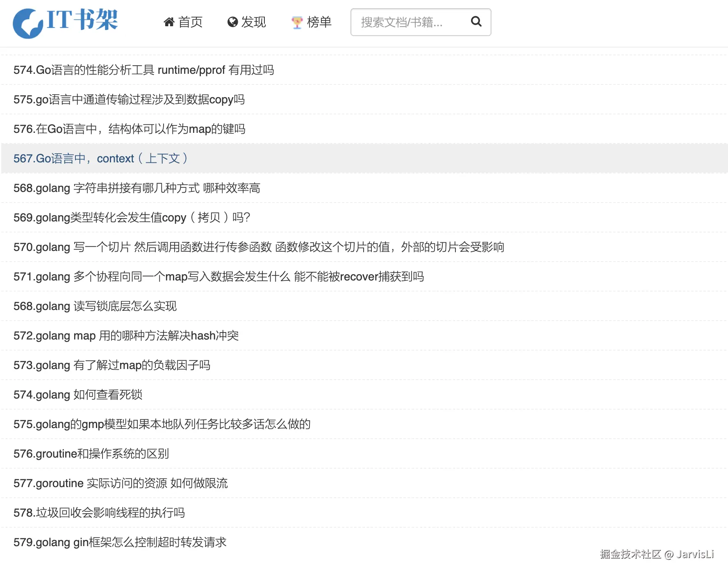Open 579.golang gin框架超时转发 entry
728x574 pixels.
point(120,542)
